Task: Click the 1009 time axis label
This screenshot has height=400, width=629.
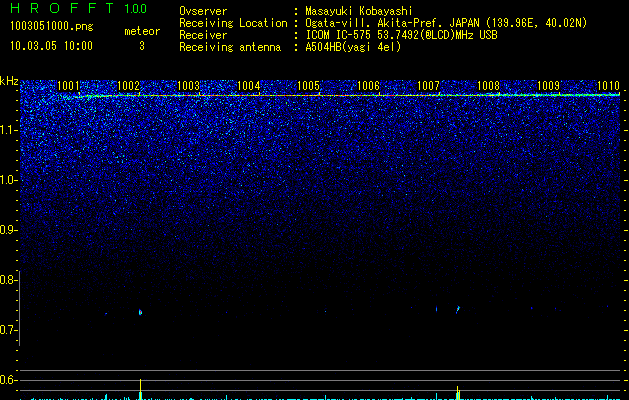Action: [548, 85]
